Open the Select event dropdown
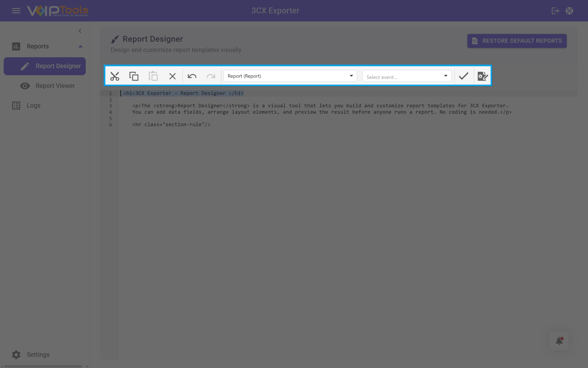Image resolution: width=588 pixels, height=368 pixels. coord(407,76)
